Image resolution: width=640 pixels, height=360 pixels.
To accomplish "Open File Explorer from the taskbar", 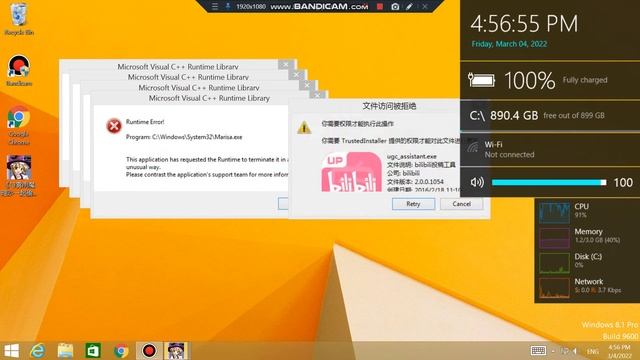I will pyautogui.click(x=65, y=351).
